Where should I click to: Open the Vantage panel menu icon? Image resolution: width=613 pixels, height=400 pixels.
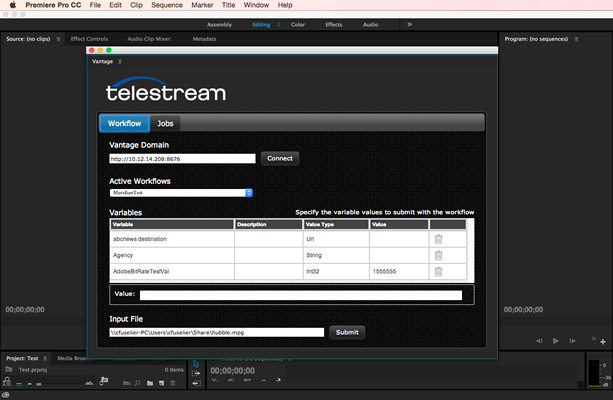click(x=120, y=61)
